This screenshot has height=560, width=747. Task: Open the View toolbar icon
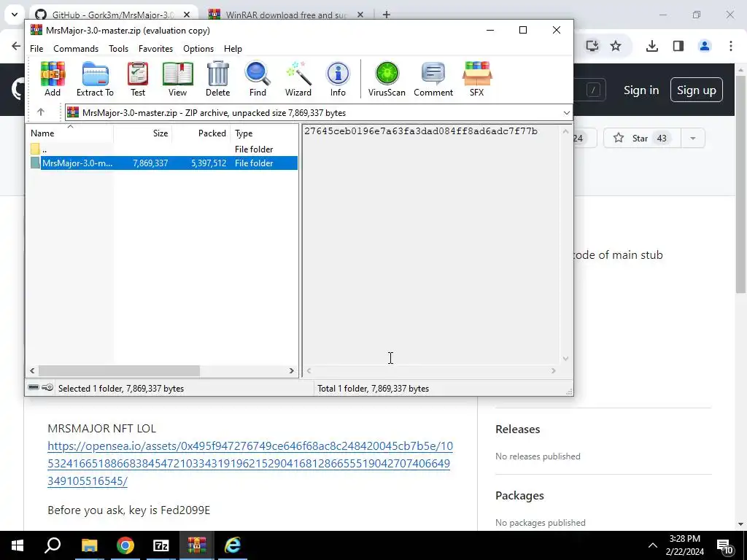tap(178, 79)
